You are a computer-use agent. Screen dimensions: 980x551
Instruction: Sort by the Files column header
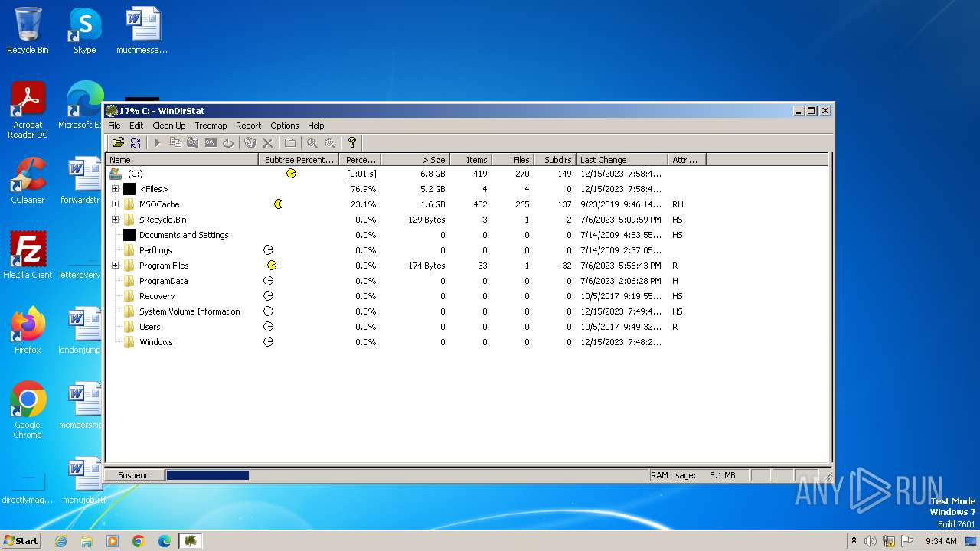pyautogui.click(x=513, y=160)
